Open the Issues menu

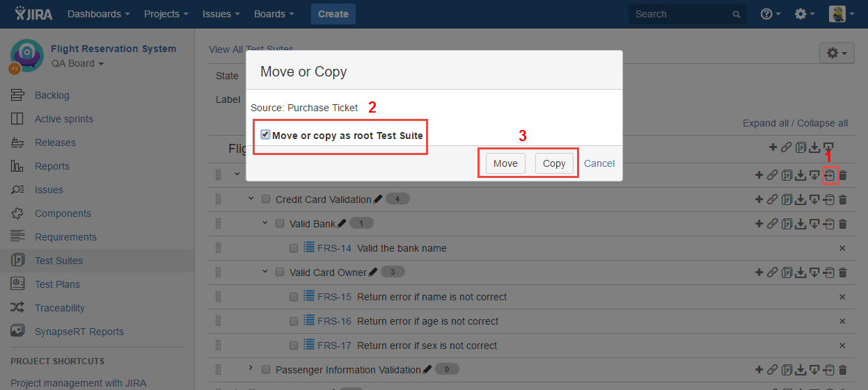(x=221, y=14)
